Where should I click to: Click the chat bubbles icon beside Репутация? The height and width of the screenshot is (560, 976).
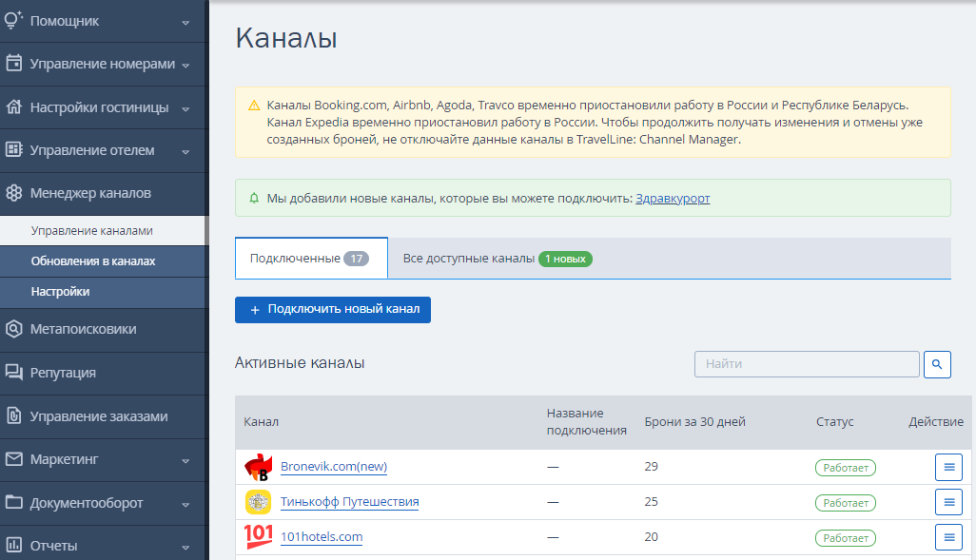tap(13, 372)
